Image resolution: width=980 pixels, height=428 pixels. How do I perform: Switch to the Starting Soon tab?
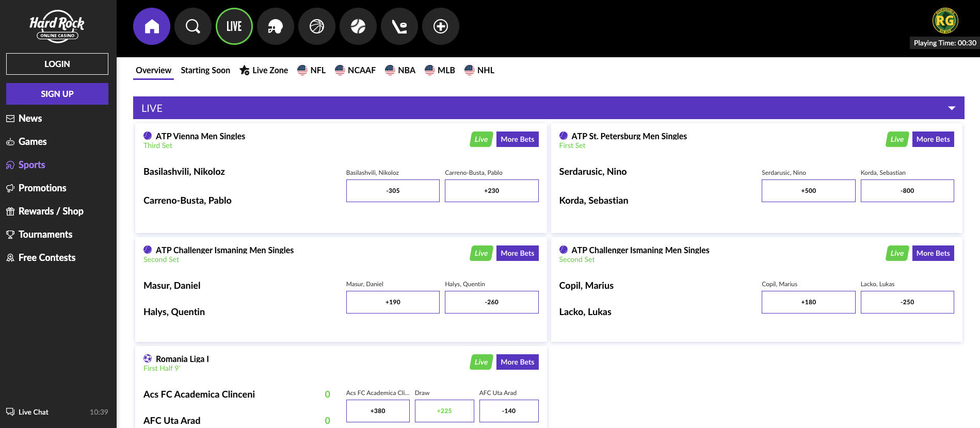point(205,70)
